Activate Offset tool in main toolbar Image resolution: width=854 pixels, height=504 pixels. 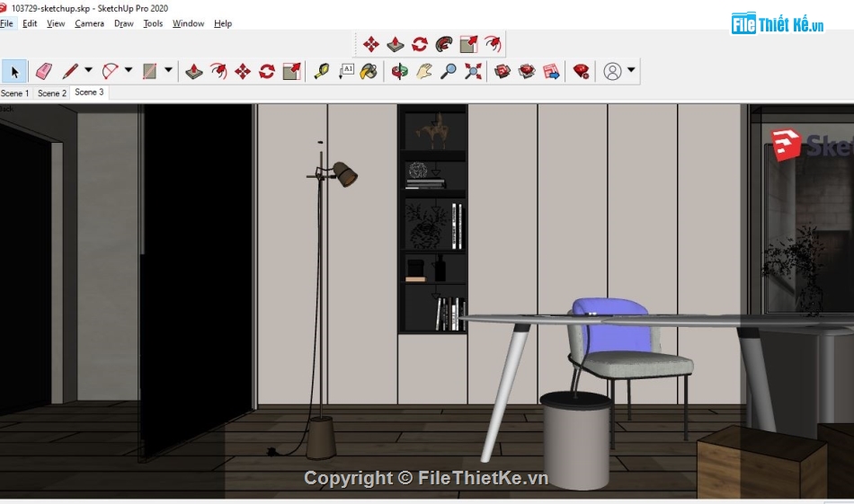pyautogui.click(x=218, y=71)
